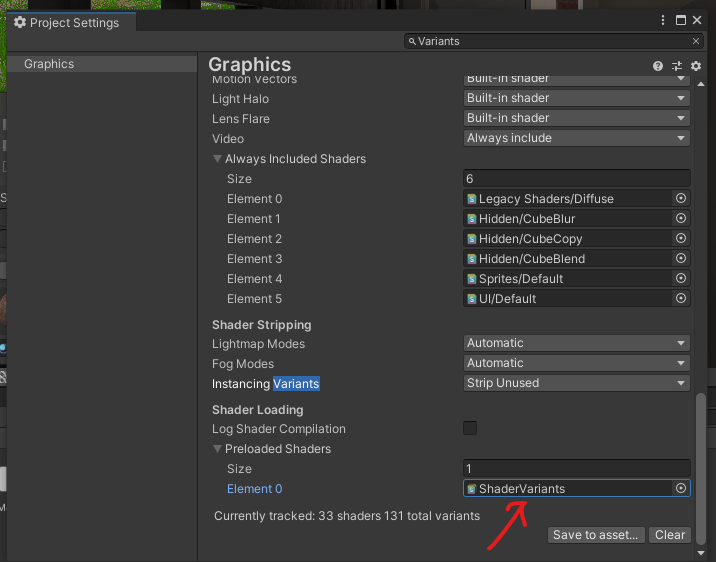The width and height of the screenshot is (716, 562).
Task: Click the Always Included Shaders Size field
Action: [x=577, y=178]
